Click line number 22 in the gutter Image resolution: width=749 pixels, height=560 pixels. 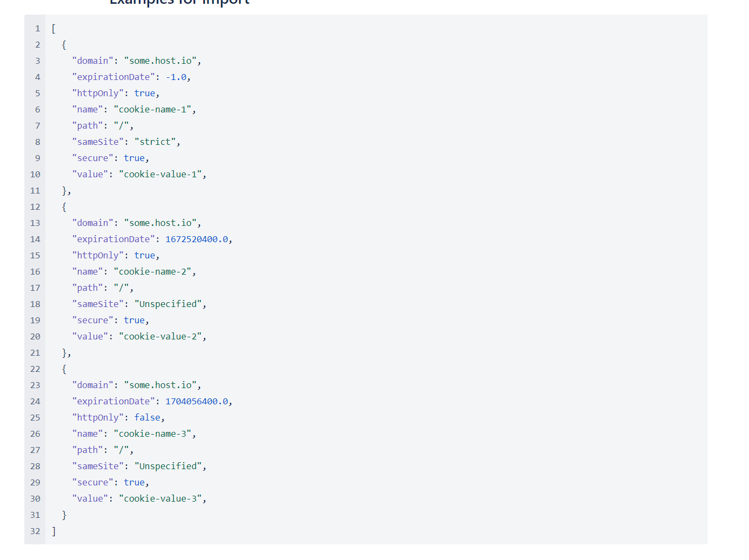[x=35, y=369]
